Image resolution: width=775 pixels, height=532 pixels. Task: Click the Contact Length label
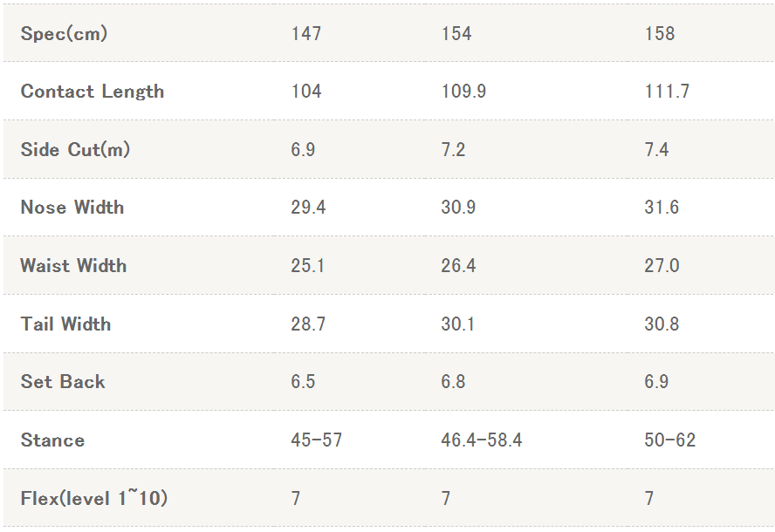tap(93, 92)
